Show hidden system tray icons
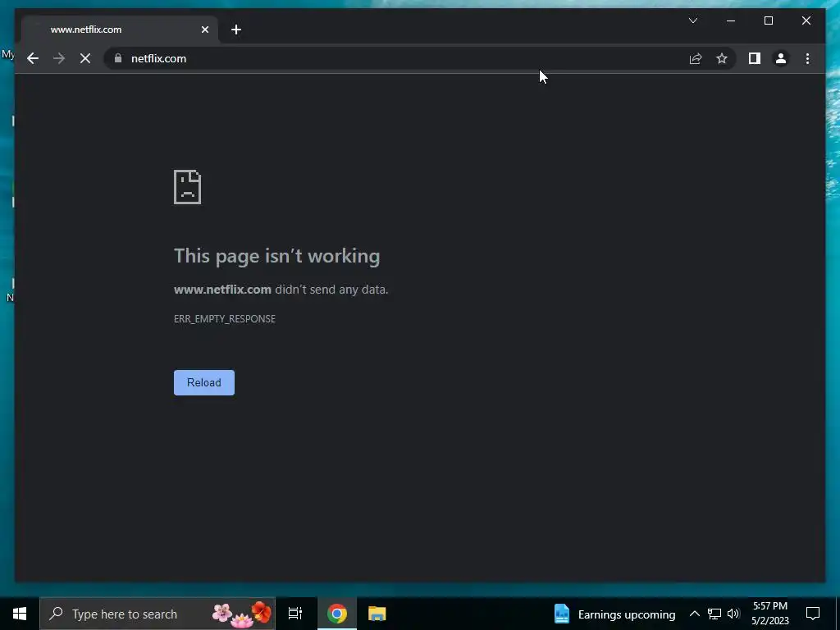This screenshot has width=840, height=630. pos(694,614)
